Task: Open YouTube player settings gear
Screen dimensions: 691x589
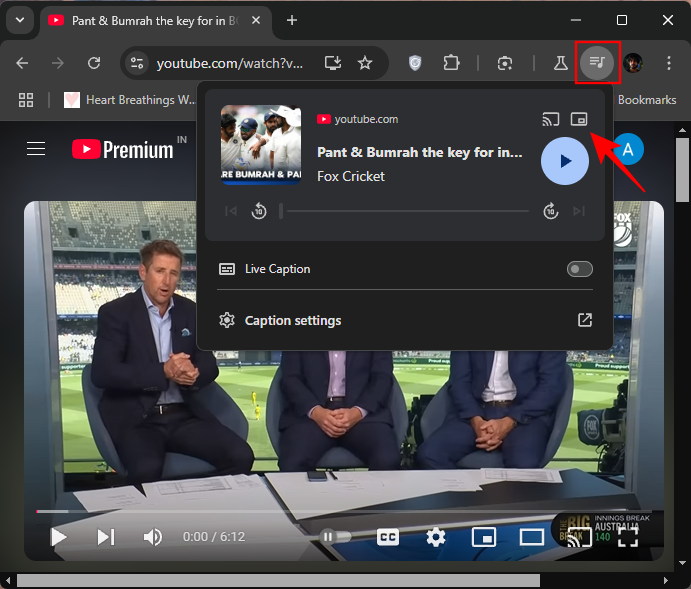Action: coord(436,537)
